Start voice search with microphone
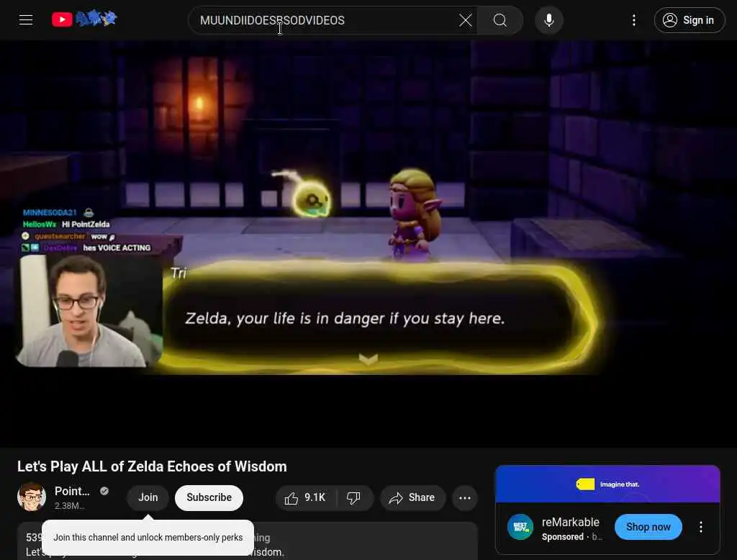This screenshot has width=737, height=560. [548, 20]
